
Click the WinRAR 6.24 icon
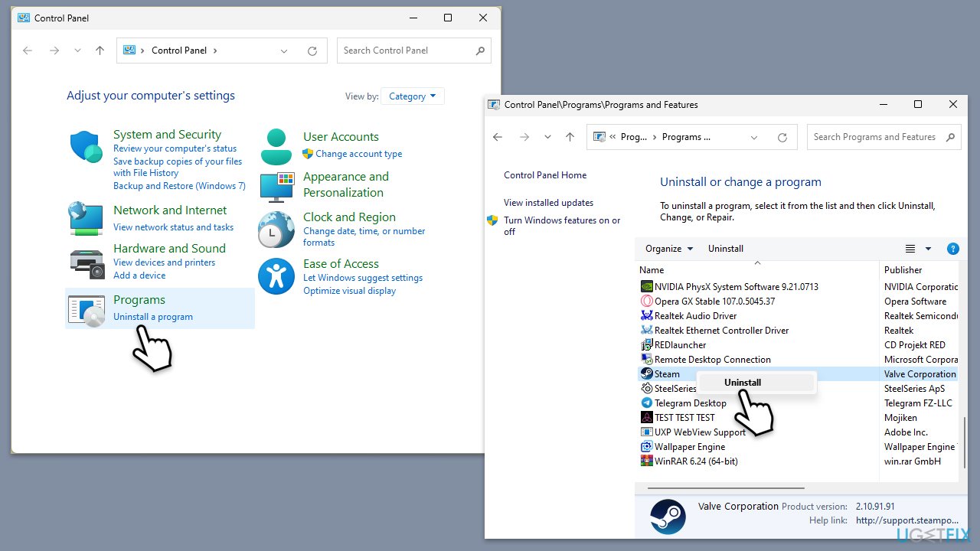pos(647,461)
